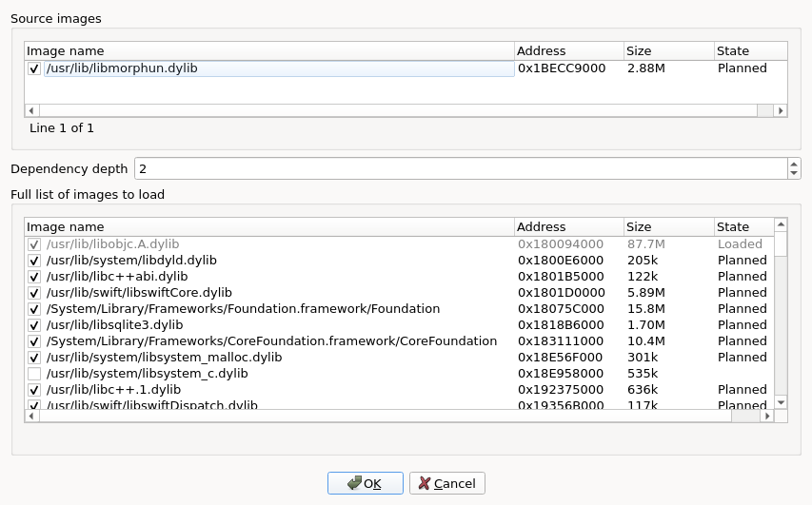Select the /usr/lib/libobjc.A.dylib row

399,243
